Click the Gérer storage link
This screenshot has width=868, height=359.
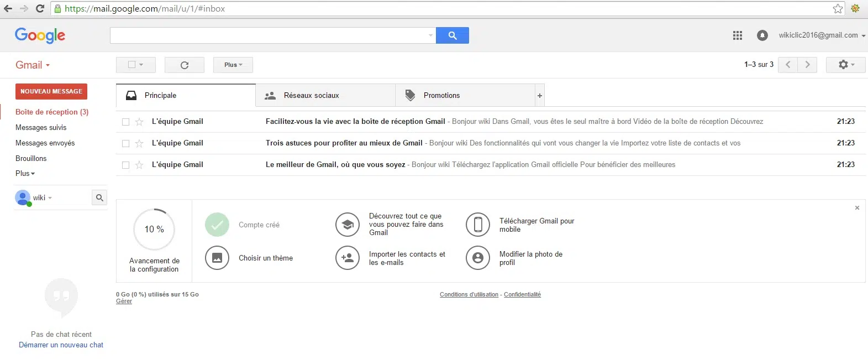coord(124,301)
